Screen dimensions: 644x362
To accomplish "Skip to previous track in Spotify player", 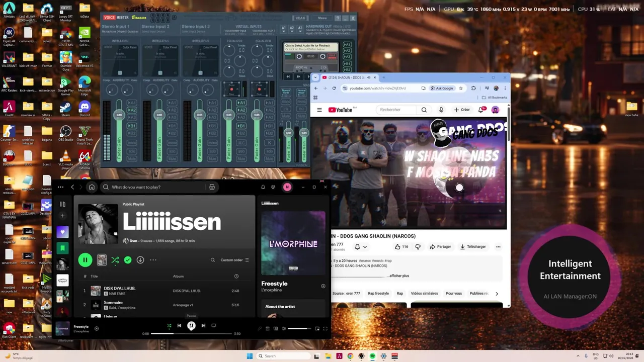I will (x=179, y=325).
